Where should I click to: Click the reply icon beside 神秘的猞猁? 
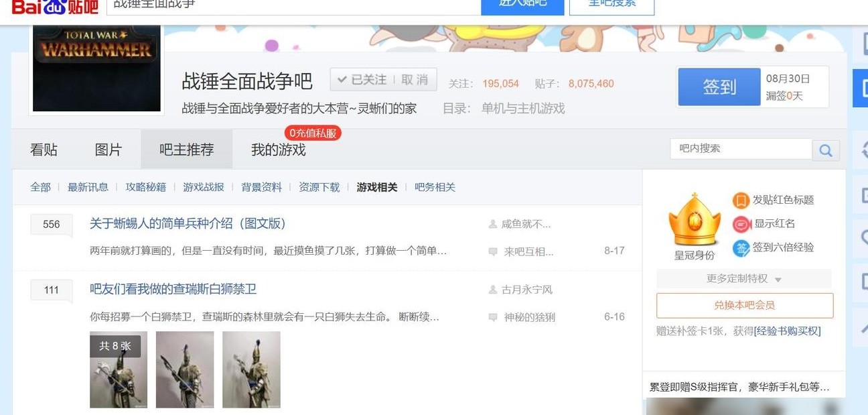[493, 317]
